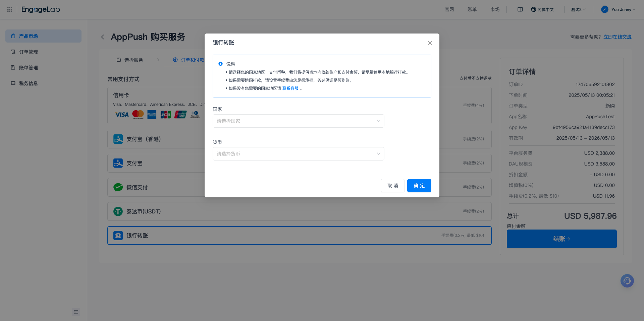Select 账单管理 in the sidebar
The width and height of the screenshot is (644, 321).
[x=43, y=67]
